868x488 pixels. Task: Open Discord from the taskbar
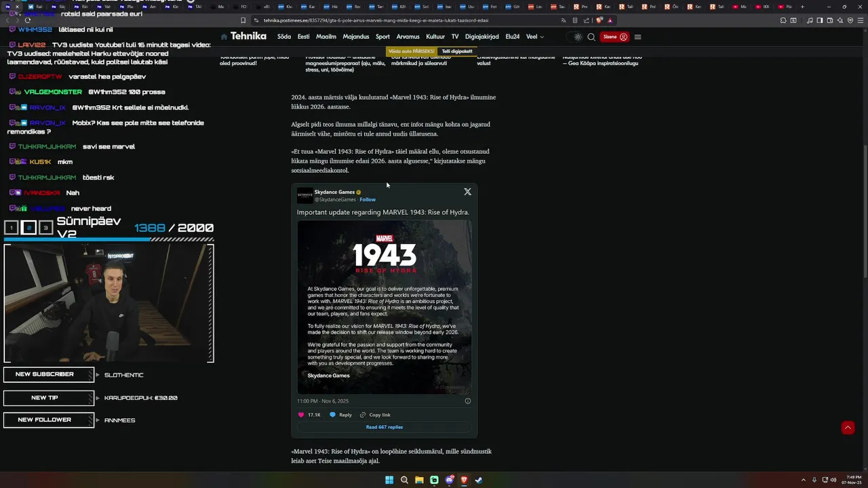point(450,480)
